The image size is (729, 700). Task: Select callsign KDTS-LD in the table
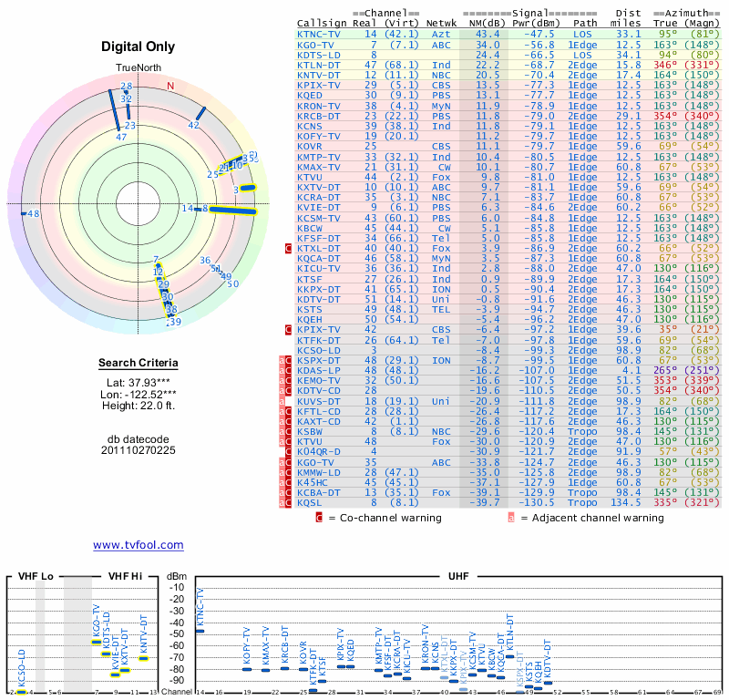tap(319, 55)
